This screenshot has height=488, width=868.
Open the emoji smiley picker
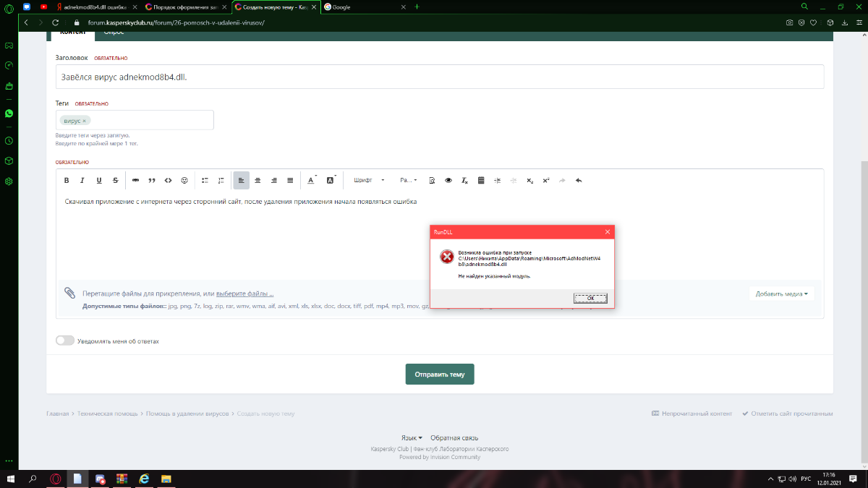pyautogui.click(x=184, y=180)
